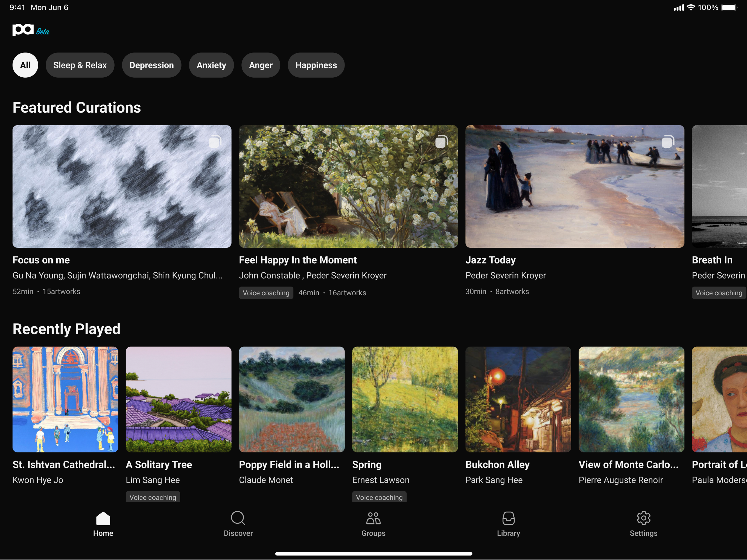Click the 'Breath In' title
Viewport: 747px width, 560px height.
point(712,260)
